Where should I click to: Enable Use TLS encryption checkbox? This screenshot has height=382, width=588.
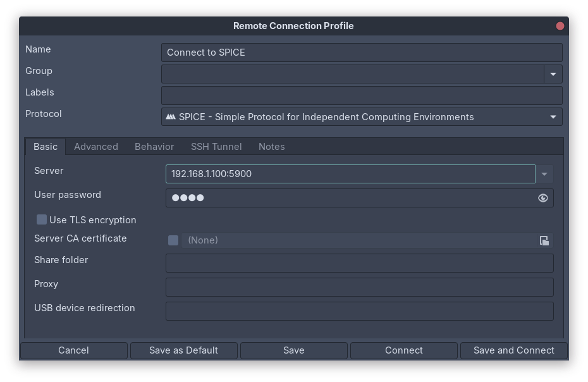(42, 219)
